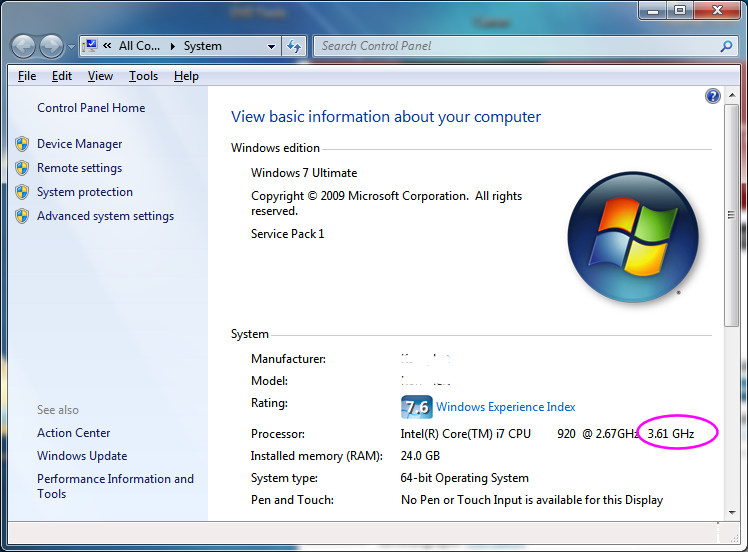Click the 7.6 rating badge
Screen dimensions: 748x552
point(416,407)
